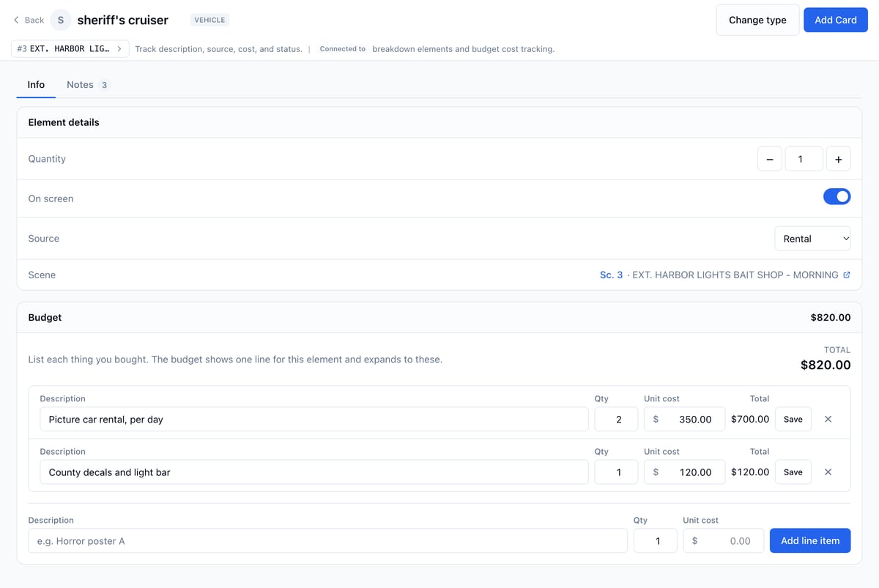The width and height of the screenshot is (879, 588).
Task: Click the Change type button
Action: point(757,20)
